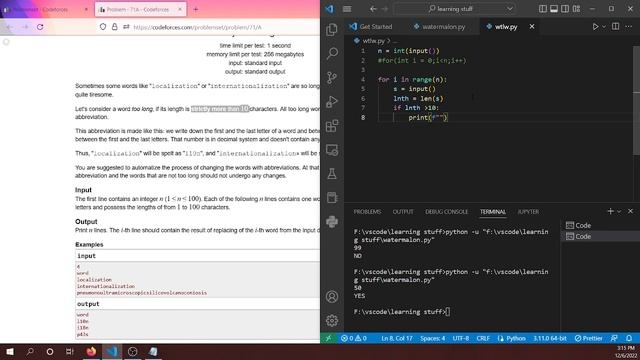Open a new Firefox tab
The width and height of the screenshot is (640, 360).
[196, 9]
